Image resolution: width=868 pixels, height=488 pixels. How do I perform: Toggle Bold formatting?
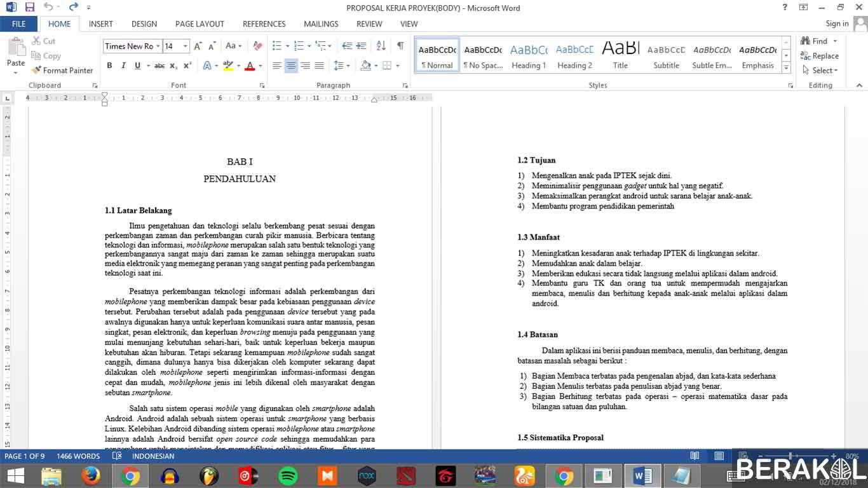(x=109, y=65)
